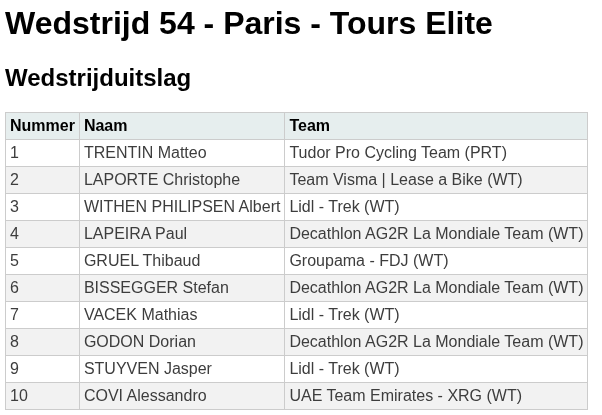Click the 'Tudor Pro Cycling Team (PRT)' cell
The width and height of the screenshot is (602, 415).
397,152
